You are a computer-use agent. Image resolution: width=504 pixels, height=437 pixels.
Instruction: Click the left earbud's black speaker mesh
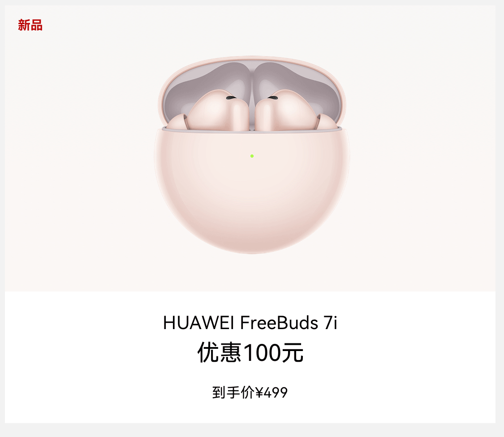point(231,97)
